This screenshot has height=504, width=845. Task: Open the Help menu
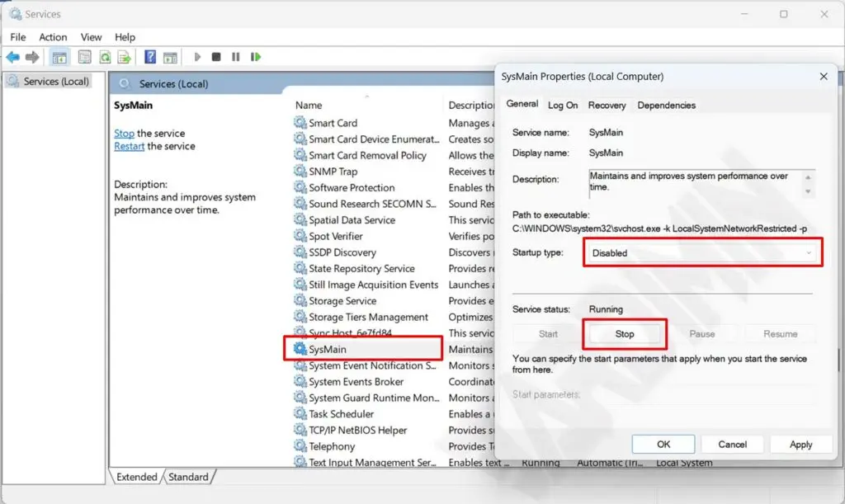coord(125,37)
